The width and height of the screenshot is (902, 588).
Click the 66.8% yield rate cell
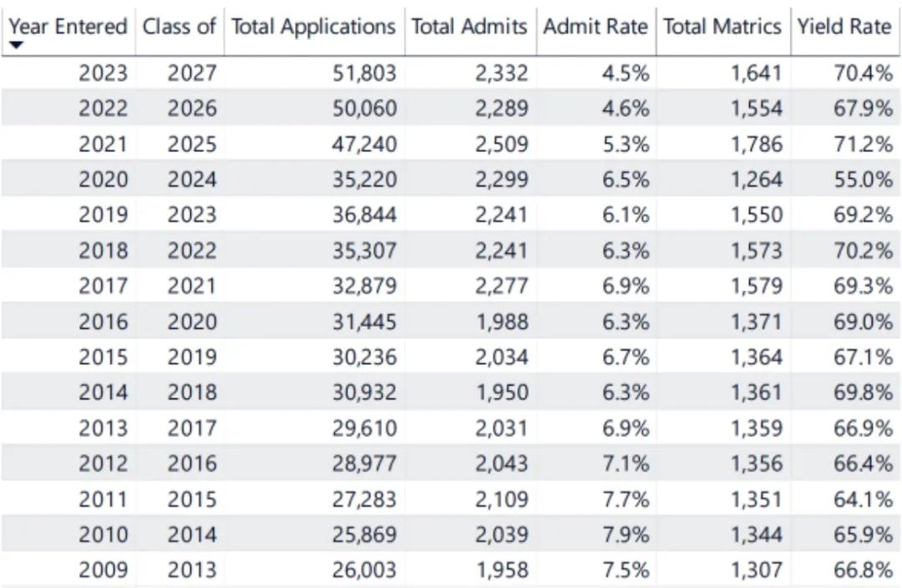click(864, 570)
